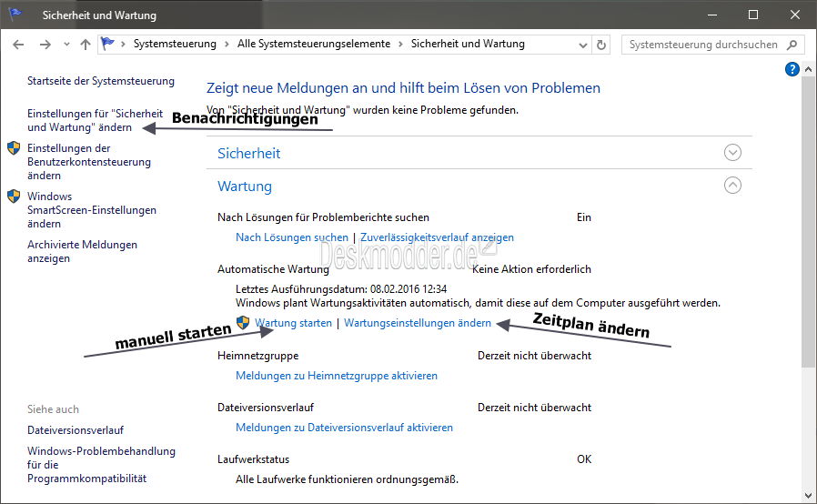
Task: Open the address bar history dropdown
Action: click(583, 45)
